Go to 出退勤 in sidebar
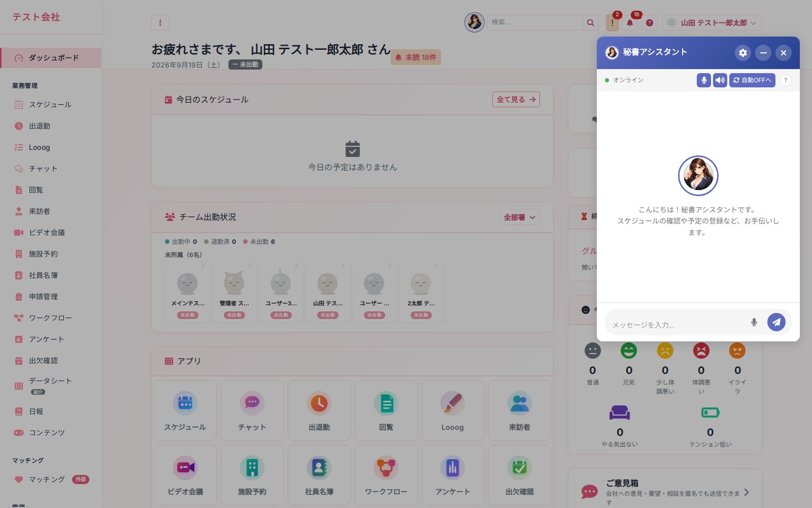Viewport: 812px width, 508px height. click(51, 126)
